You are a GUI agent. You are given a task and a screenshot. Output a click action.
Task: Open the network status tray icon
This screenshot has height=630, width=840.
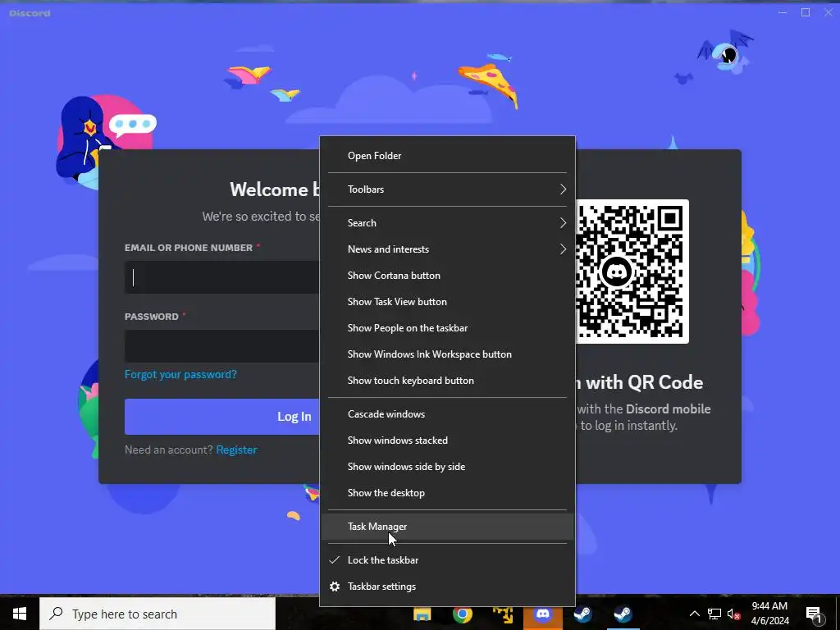714,614
